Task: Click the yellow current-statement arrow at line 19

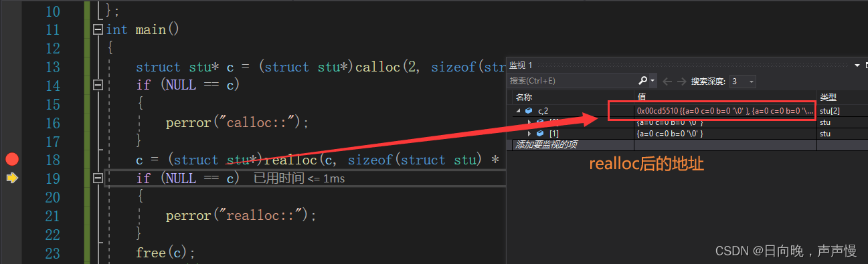Action: click(x=11, y=178)
